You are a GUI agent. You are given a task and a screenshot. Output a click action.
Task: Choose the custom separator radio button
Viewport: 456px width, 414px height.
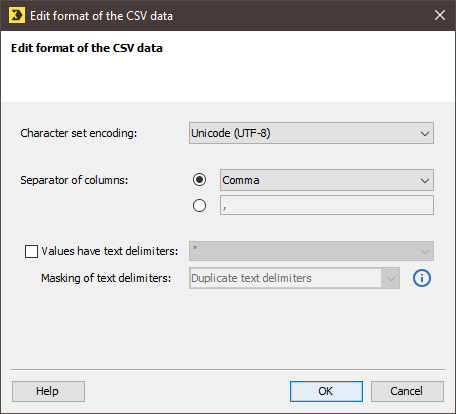coord(199,205)
